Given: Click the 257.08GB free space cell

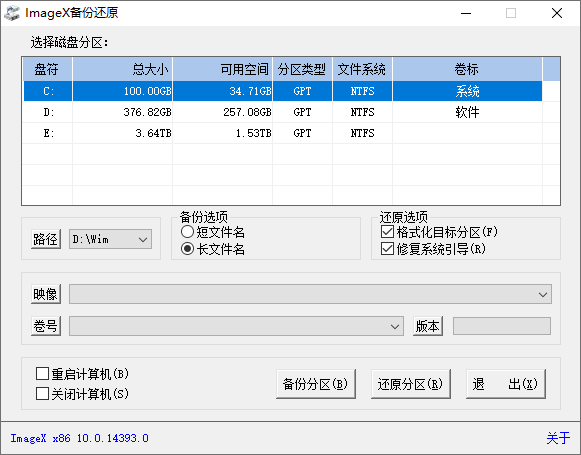Looking at the screenshot, I should [223, 112].
